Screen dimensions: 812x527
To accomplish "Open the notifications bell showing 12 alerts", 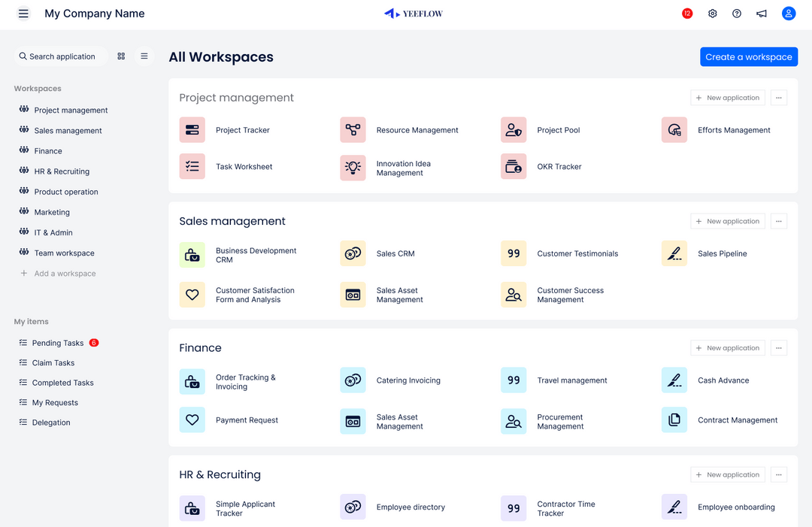I will pos(686,13).
